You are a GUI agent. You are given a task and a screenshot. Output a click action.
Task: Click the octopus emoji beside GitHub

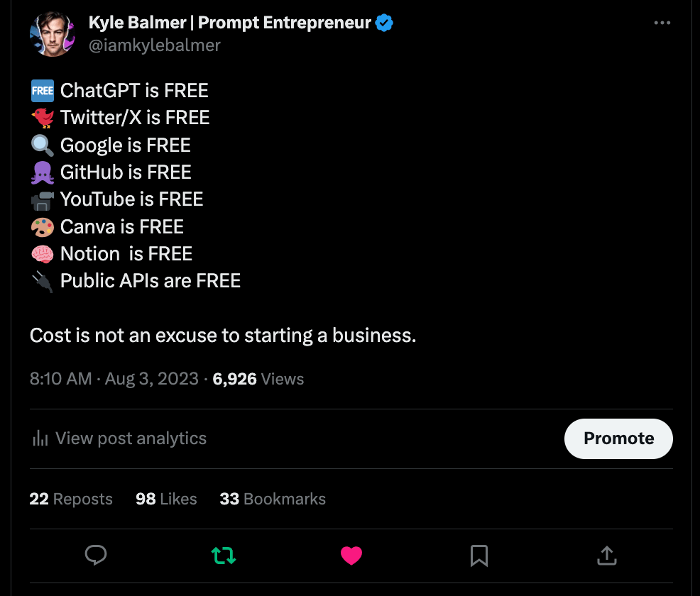point(43,172)
